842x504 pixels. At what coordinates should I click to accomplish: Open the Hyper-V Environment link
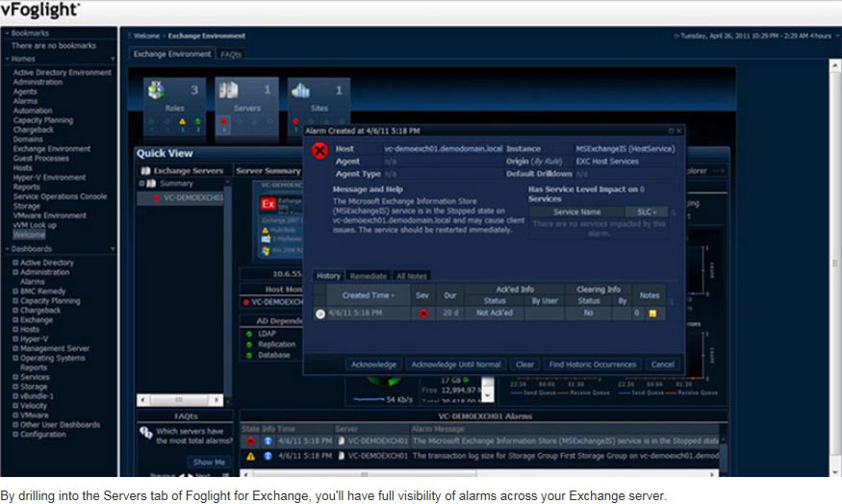(49, 177)
